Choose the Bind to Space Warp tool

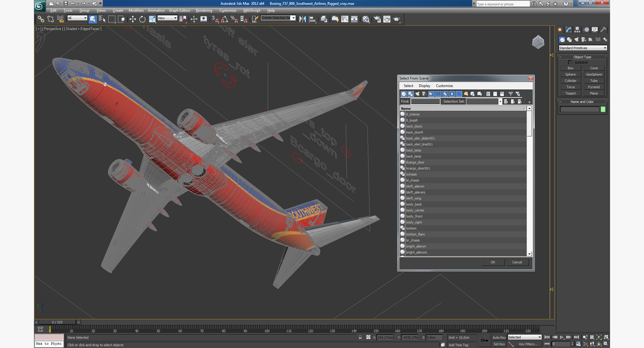pos(60,19)
